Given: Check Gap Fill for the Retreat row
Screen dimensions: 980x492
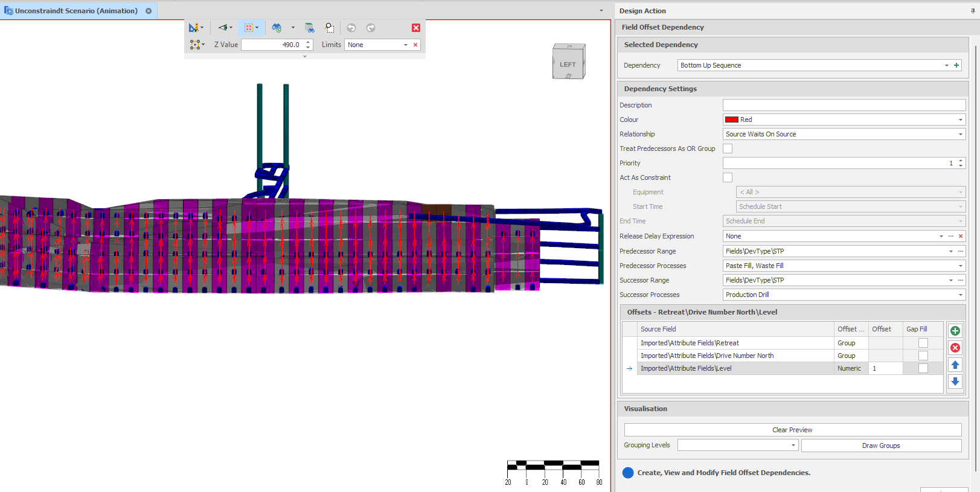Looking at the screenshot, I should click(x=923, y=343).
